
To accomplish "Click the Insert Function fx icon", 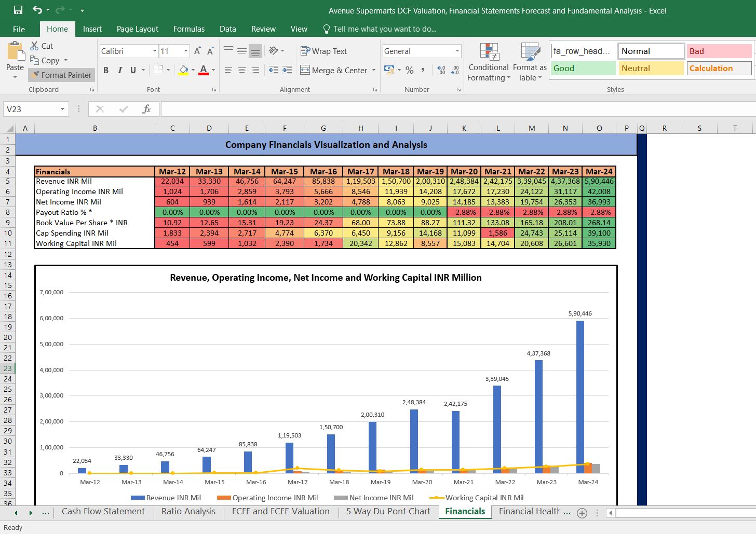I will pyautogui.click(x=146, y=109).
